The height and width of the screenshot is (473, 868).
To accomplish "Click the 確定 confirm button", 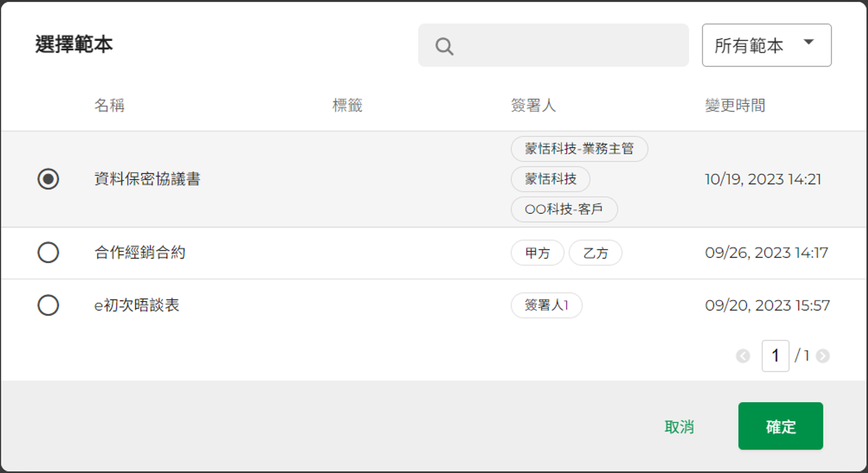I will [780, 426].
